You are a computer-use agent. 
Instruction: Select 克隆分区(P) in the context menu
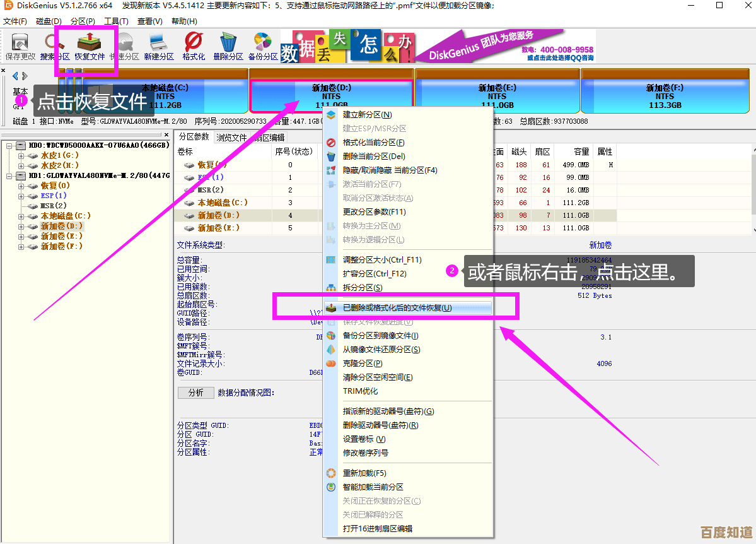[x=363, y=364]
